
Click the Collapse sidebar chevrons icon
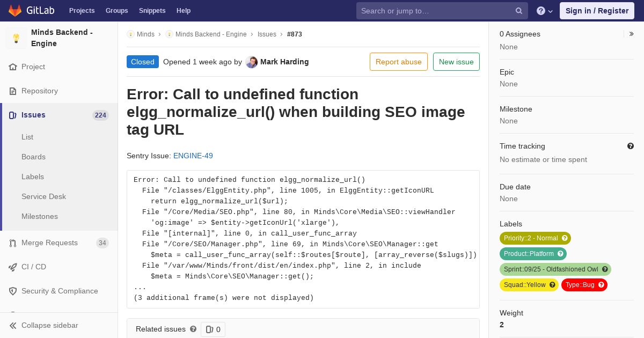click(13, 326)
